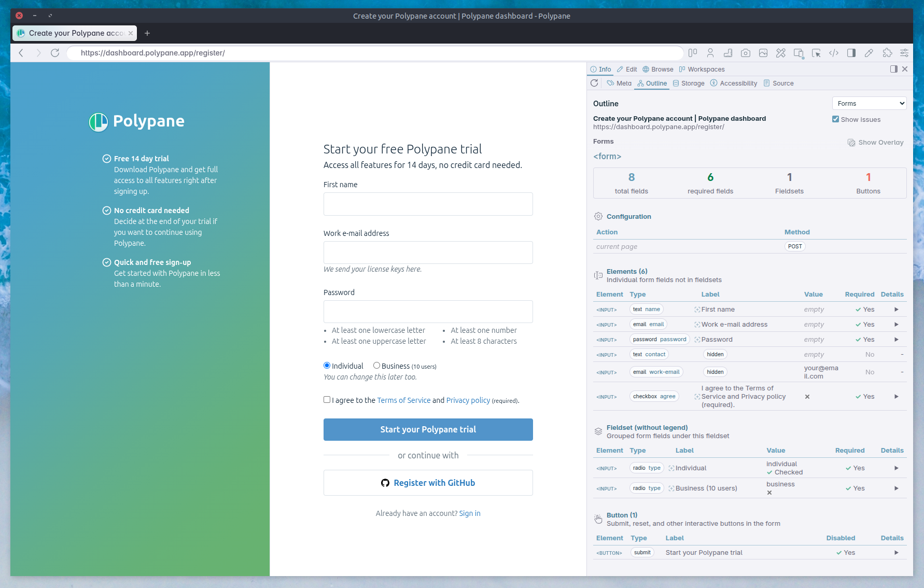Open the Terms of Service link
Image resolution: width=924 pixels, height=588 pixels.
(404, 400)
